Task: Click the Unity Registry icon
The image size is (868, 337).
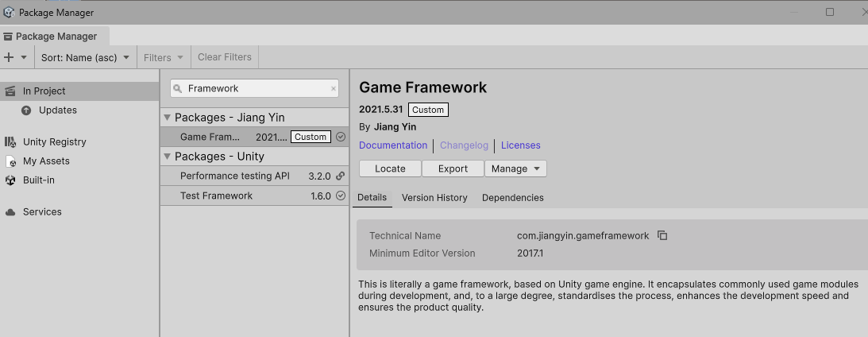Action: pyautogui.click(x=10, y=142)
